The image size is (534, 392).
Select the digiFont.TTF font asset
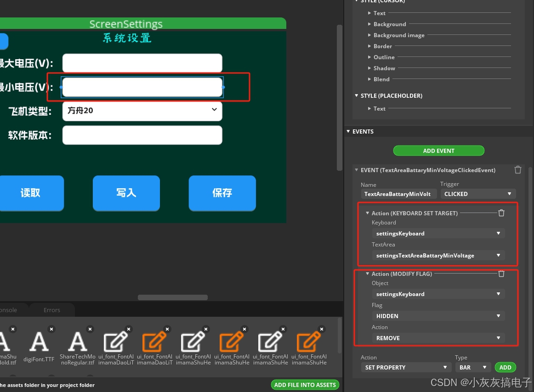[39, 342]
